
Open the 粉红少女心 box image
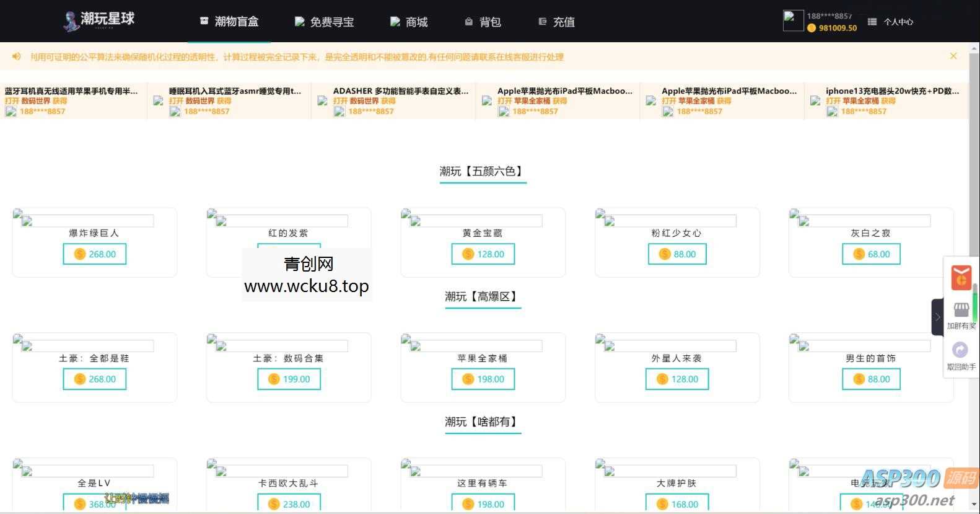click(x=670, y=221)
